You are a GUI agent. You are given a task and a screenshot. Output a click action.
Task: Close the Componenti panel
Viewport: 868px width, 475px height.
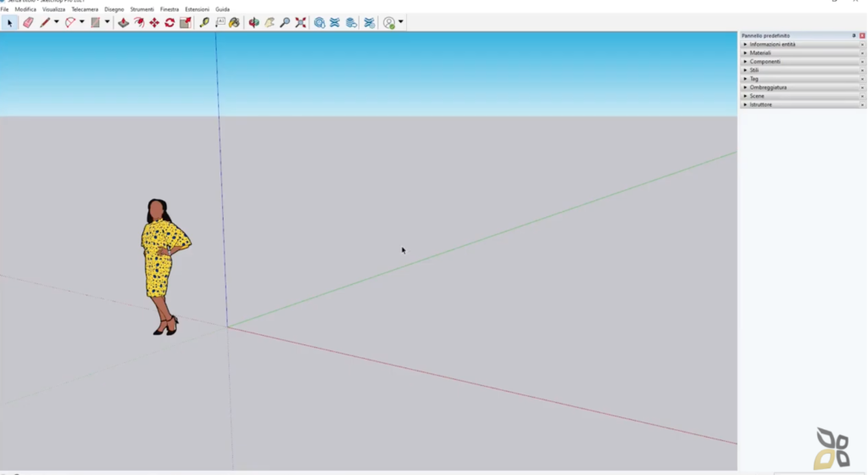click(862, 61)
